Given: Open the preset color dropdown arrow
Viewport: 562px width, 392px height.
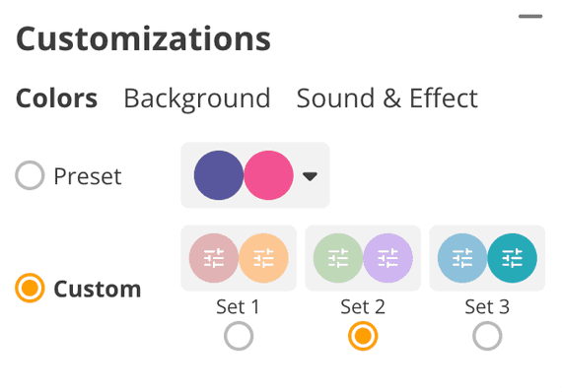Looking at the screenshot, I should point(310,176).
